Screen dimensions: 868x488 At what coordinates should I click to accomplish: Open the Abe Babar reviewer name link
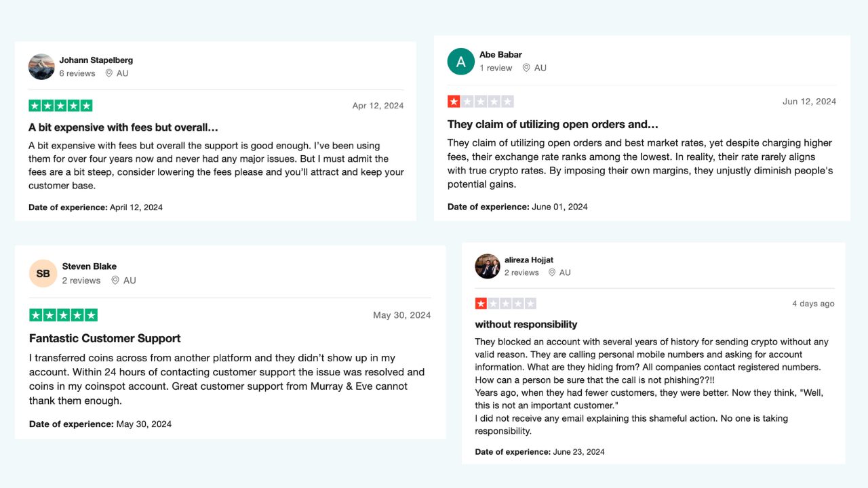(500, 55)
